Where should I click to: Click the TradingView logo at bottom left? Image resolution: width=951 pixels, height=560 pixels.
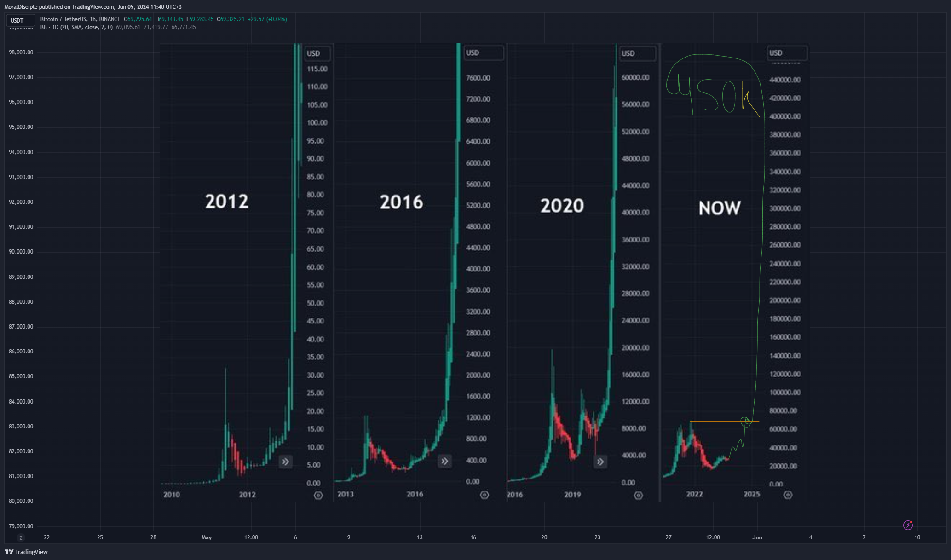pyautogui.click(x=26, y=552)
